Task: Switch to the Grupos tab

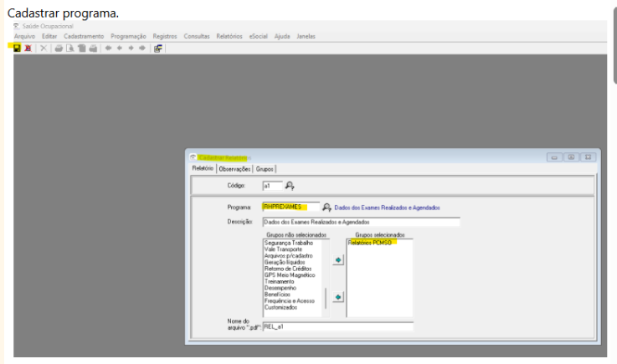Action: click(x=265, y=168)
